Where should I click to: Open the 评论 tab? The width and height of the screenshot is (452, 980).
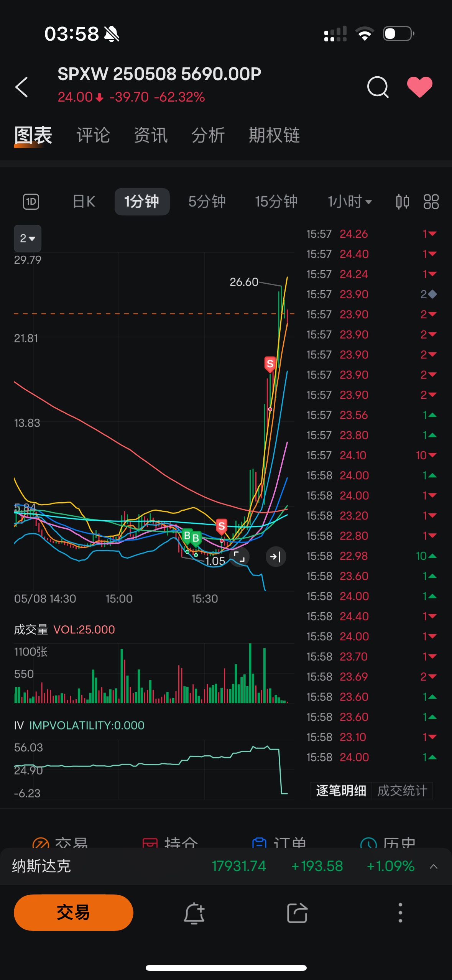[x=93, y=135]
